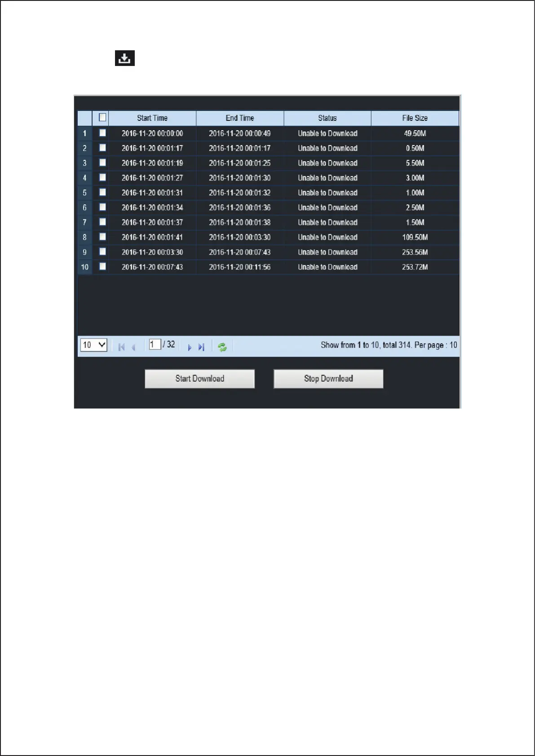Refresh the record list with green icon

(x=222, y=347)
